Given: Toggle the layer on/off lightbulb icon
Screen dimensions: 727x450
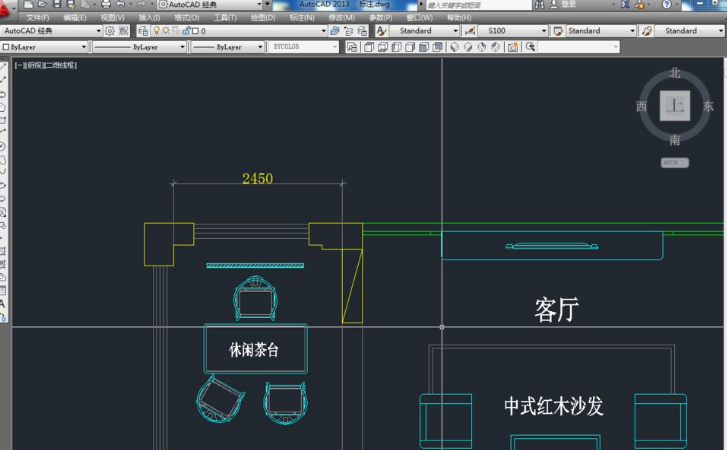Looking at the screenshot, I should (x=155, y=31).
